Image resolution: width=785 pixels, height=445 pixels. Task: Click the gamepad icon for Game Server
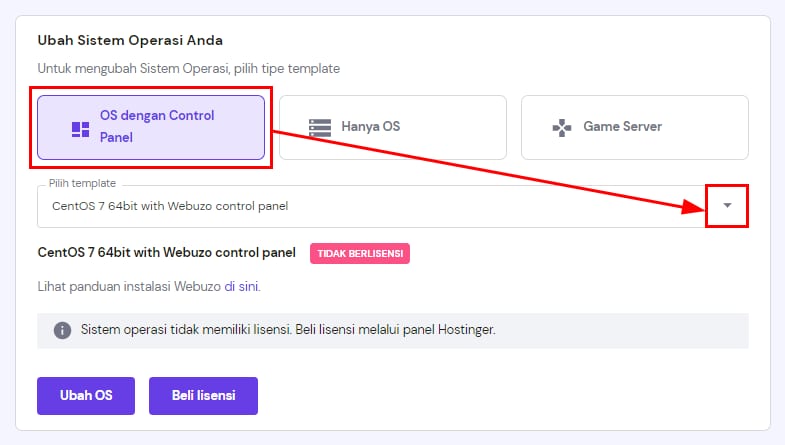click(x=562, y=127)
